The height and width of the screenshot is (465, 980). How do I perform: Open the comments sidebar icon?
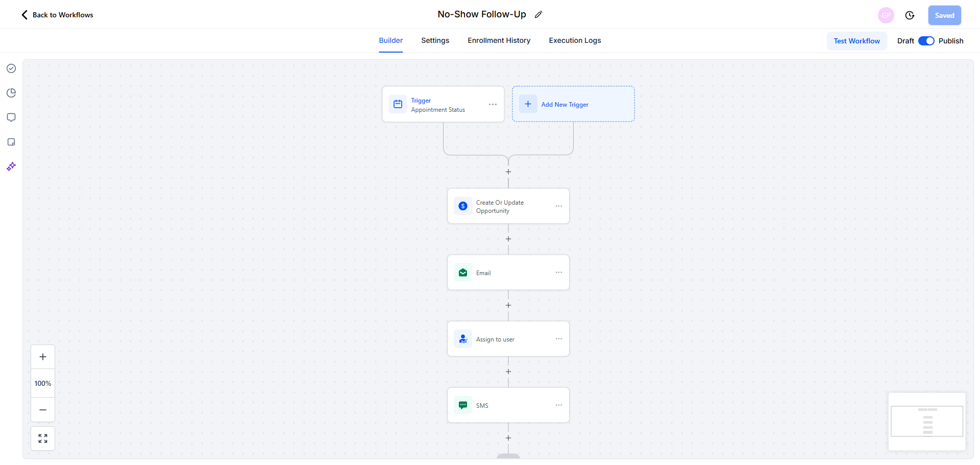(11, 117)
